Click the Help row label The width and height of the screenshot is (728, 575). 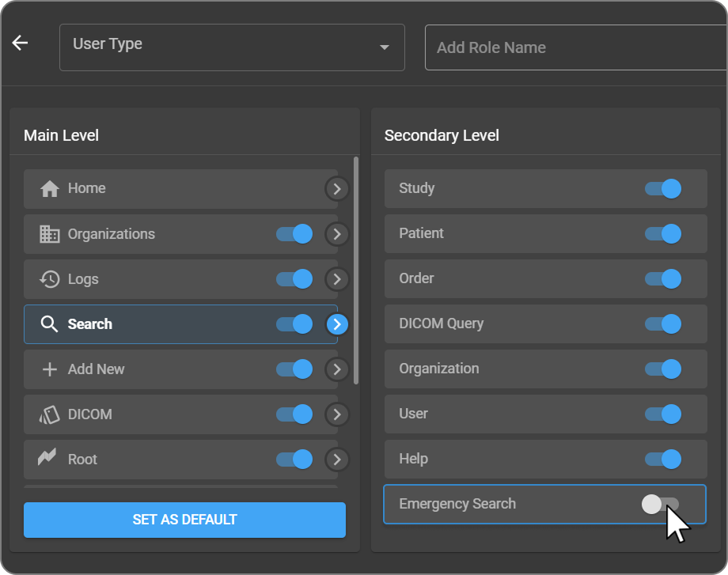pos(414,459)
